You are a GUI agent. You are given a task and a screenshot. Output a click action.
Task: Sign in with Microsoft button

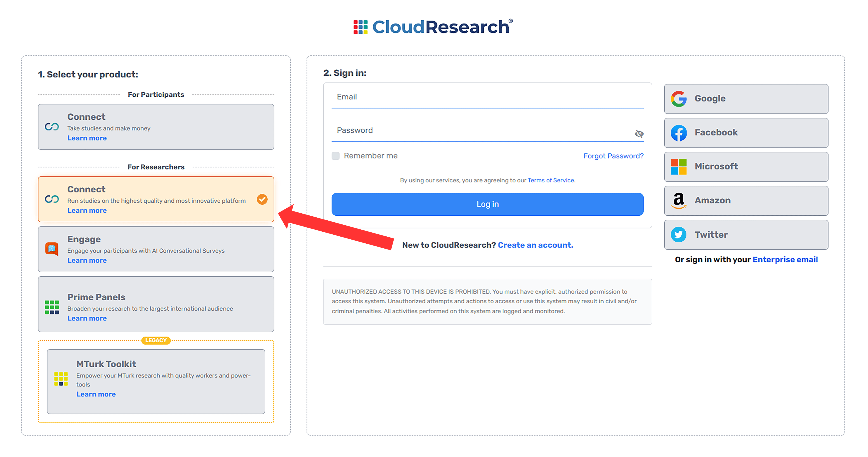pyautogui.click(x=746, y=167)
